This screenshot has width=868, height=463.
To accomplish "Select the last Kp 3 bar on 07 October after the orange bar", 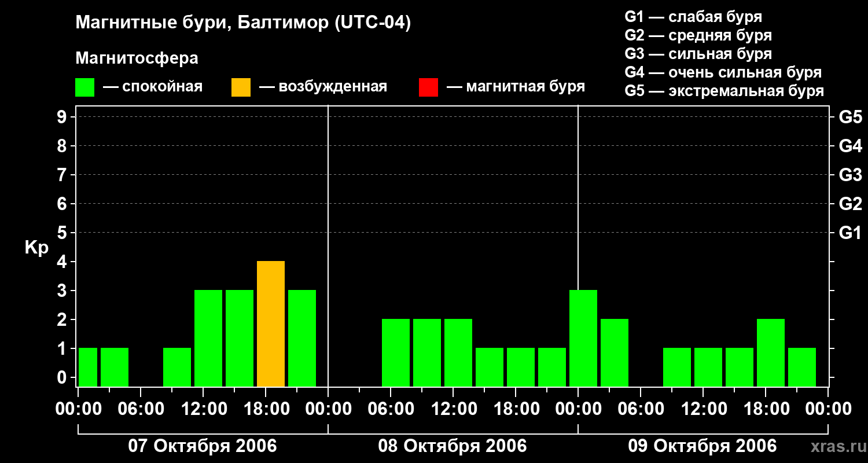I will (x=302, y=339).
